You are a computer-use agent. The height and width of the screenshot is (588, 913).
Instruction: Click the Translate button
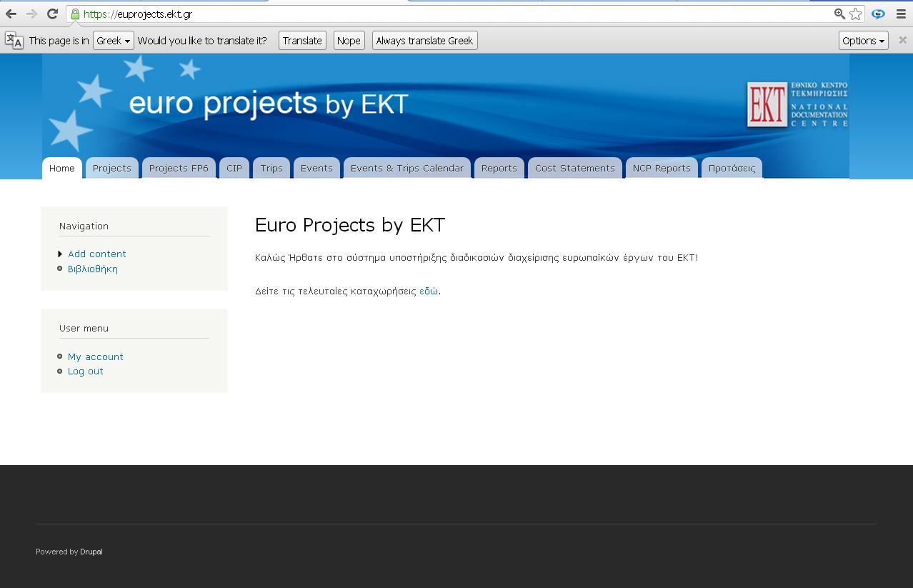302,41
